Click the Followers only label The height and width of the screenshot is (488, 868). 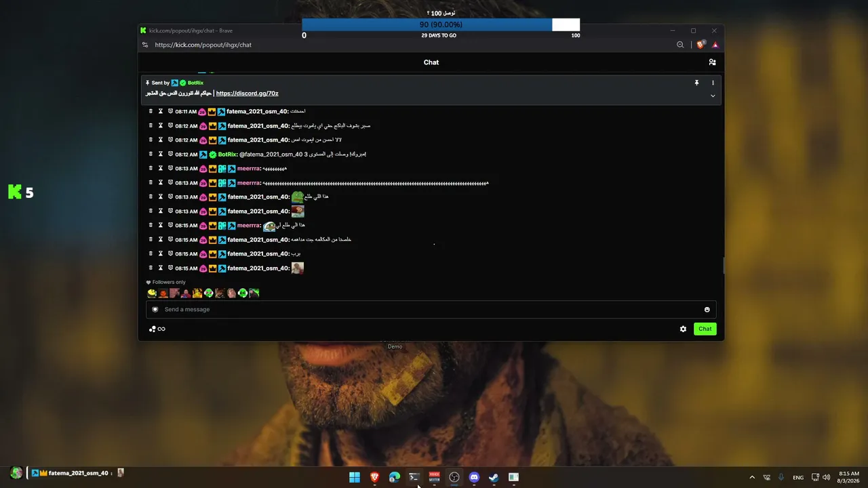pyautogui.click(x=169, y=282)
